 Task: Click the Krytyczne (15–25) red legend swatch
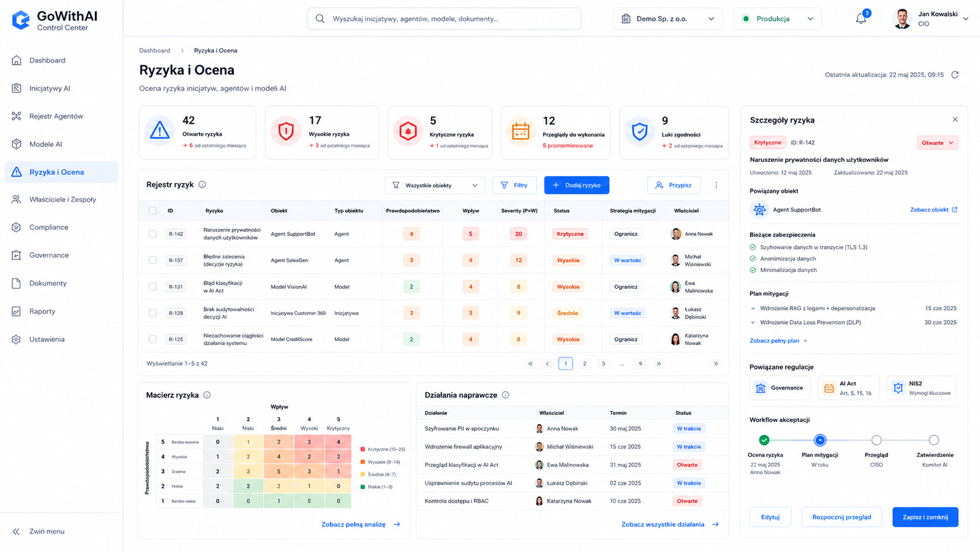pos(363,449)
